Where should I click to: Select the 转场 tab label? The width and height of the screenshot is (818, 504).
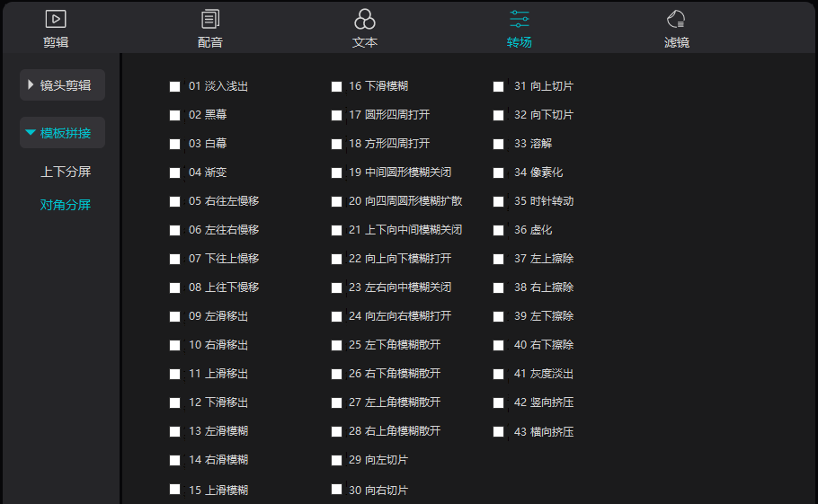point(519,42)
